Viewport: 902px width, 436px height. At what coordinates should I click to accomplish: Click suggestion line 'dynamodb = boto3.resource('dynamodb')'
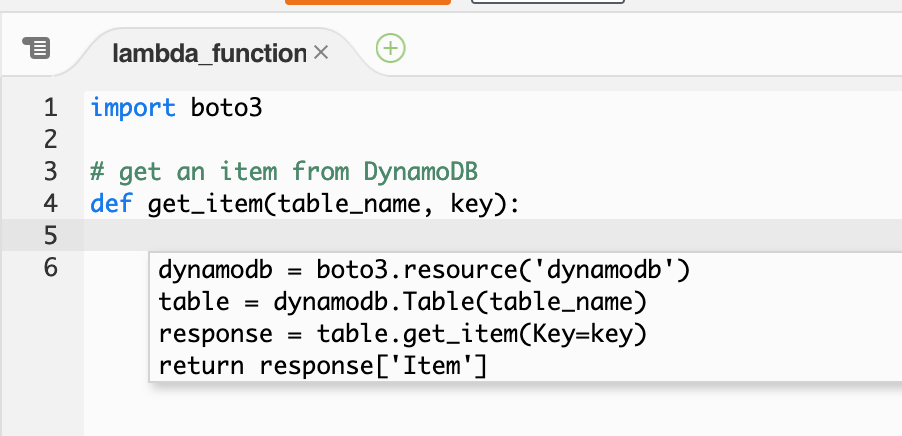[x=424, y=270]
